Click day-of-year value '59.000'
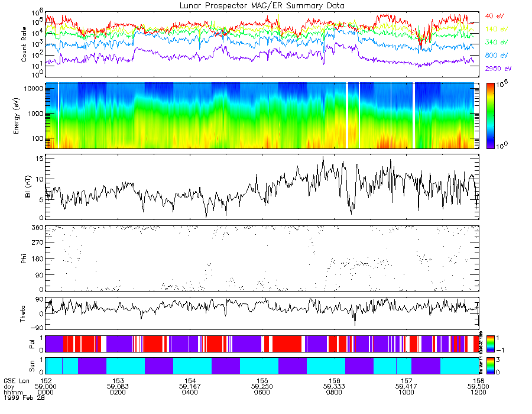Viewport: 532px width, 414px height. (46, 387)
